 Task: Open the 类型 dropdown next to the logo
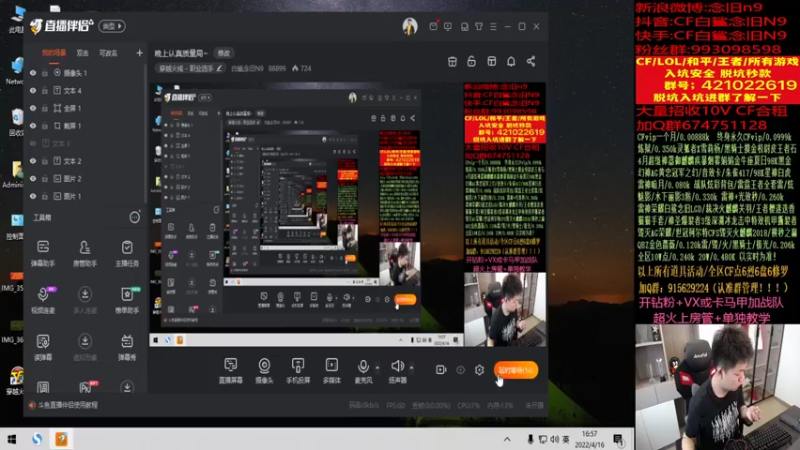112,26
